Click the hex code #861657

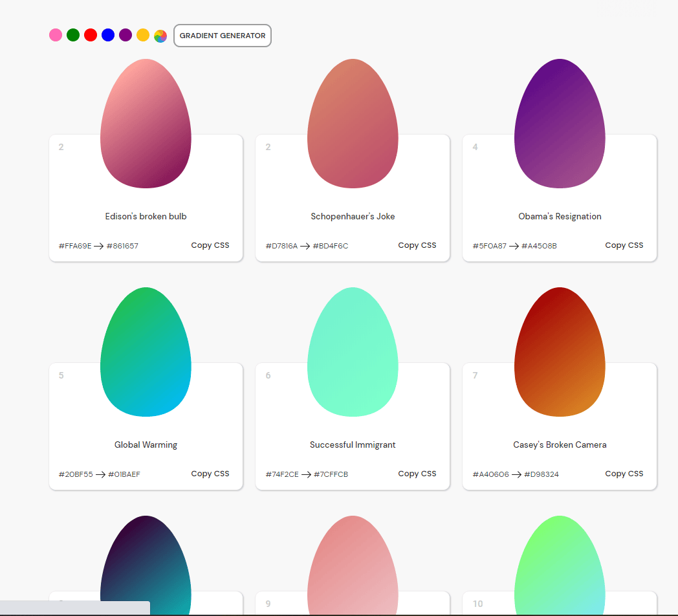click(x=122, y=246)
